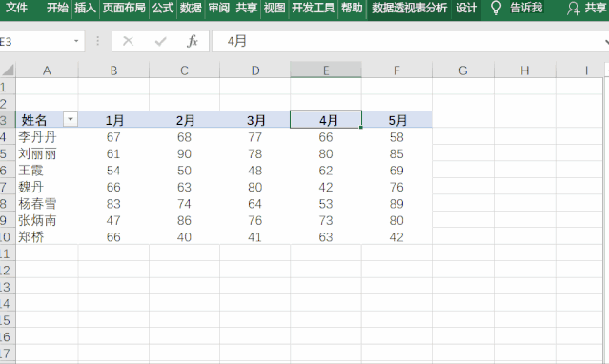This screenshot has width=609, height=364.
Task: Switch to the 插入 ribbon tab
Action: pyautogui.click(x=85, y=8)
